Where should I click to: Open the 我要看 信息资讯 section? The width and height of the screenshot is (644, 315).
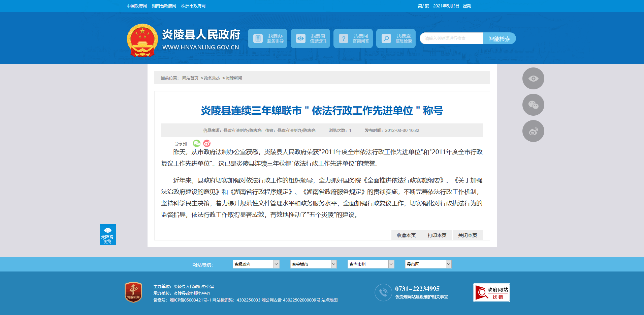point(310,38)
